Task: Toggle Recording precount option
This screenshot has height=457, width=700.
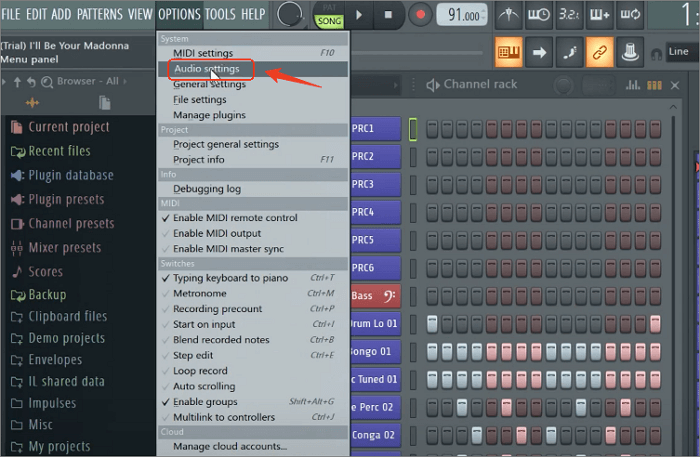Action: tap(253, 309)
